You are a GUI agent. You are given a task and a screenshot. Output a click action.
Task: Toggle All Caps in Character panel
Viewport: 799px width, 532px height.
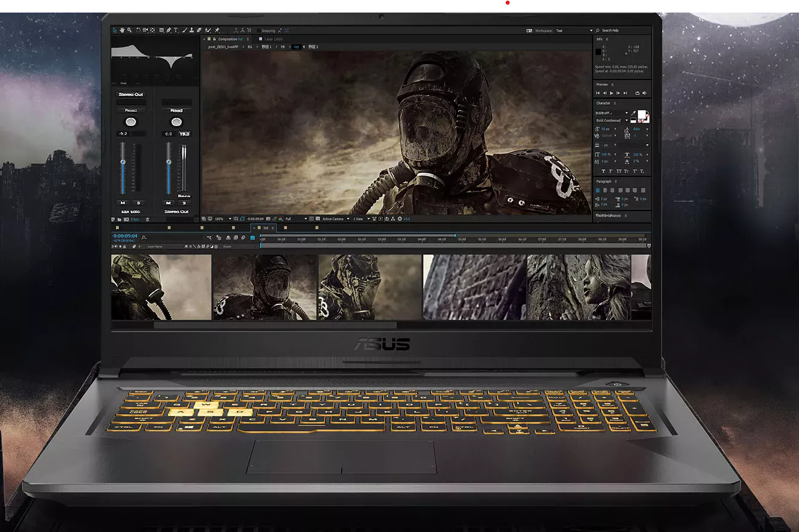click(x=619, y=171)
